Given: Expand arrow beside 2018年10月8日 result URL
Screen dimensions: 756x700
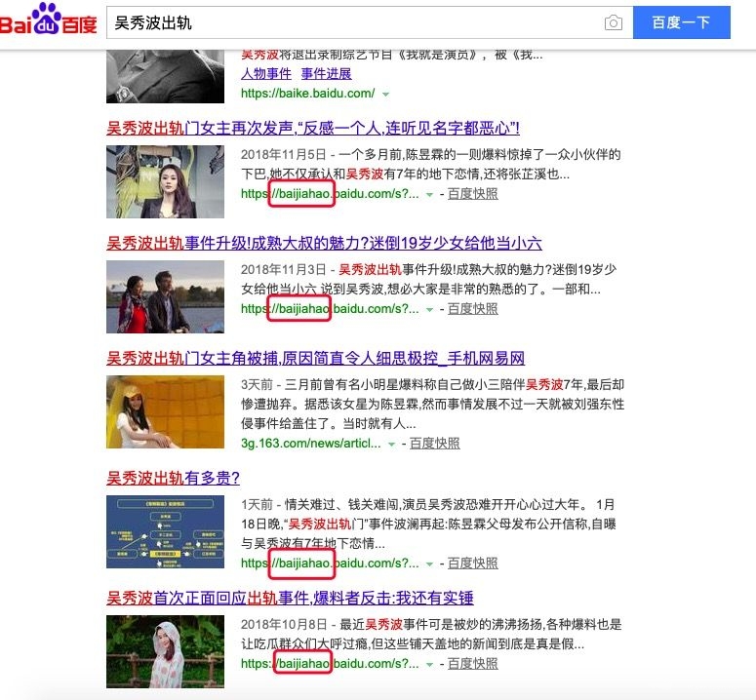Looking at the screenshot, I should click(429, 665).
